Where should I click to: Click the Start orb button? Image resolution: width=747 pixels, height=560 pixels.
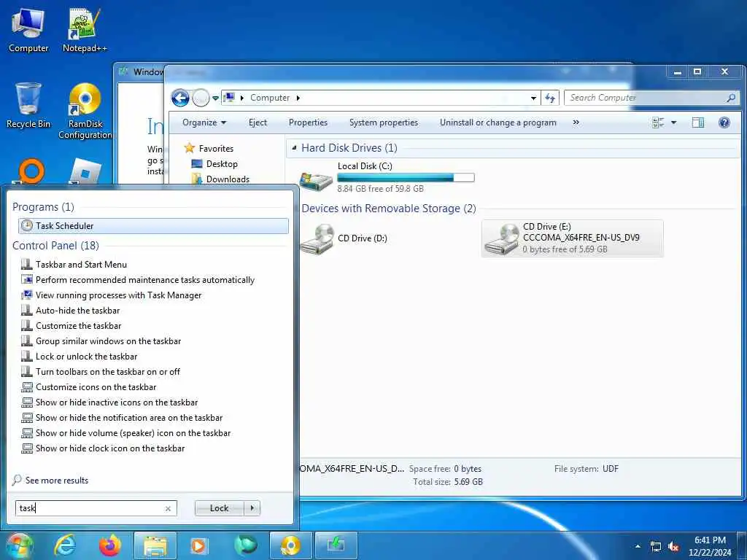click(x=20, y=545)
